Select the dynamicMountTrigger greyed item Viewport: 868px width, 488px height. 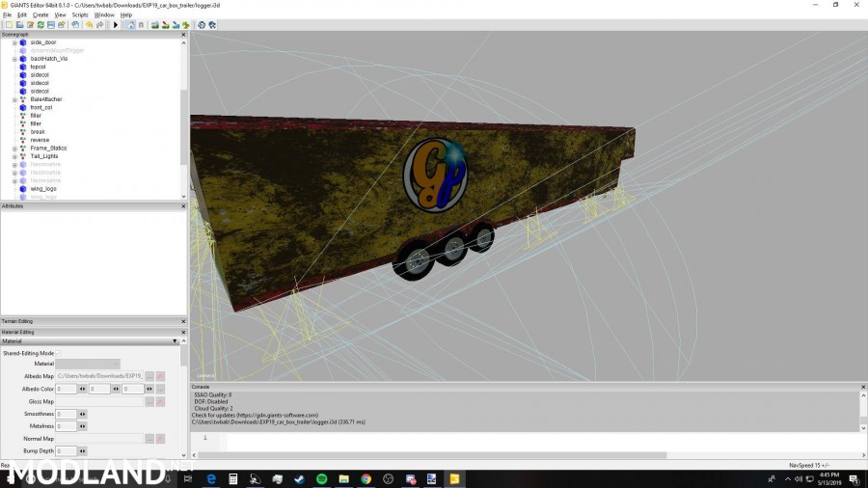click(x=57, y=50)
